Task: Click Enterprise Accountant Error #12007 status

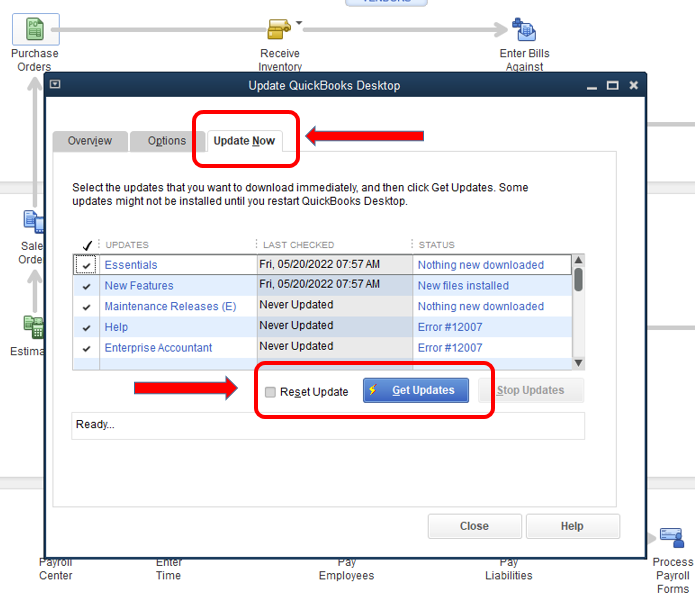Action: pos(450,348)
